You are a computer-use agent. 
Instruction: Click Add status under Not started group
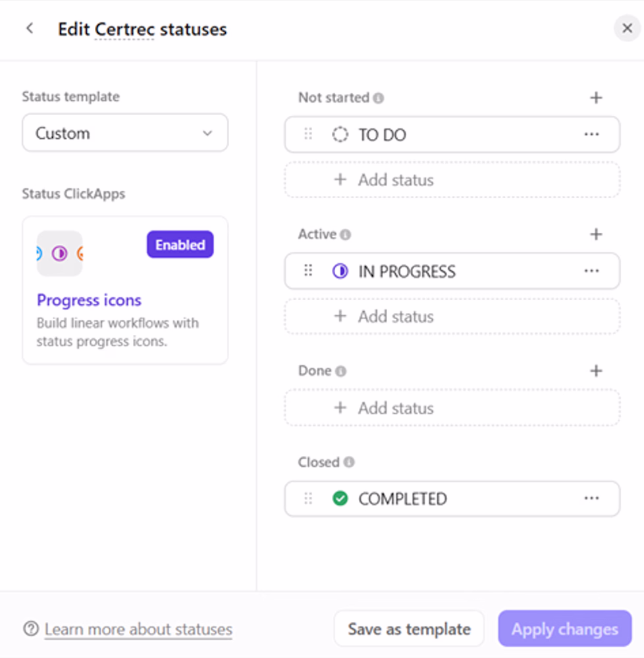pos(452,180)
